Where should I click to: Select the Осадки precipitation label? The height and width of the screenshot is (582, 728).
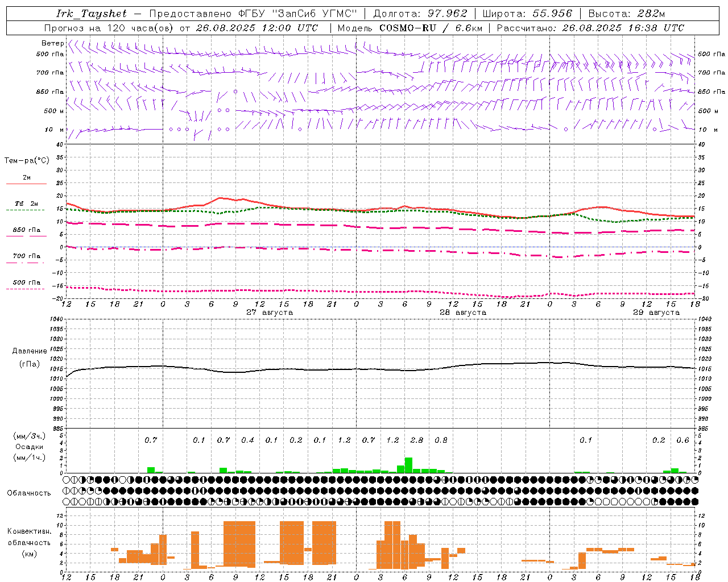tap(30, 447)
